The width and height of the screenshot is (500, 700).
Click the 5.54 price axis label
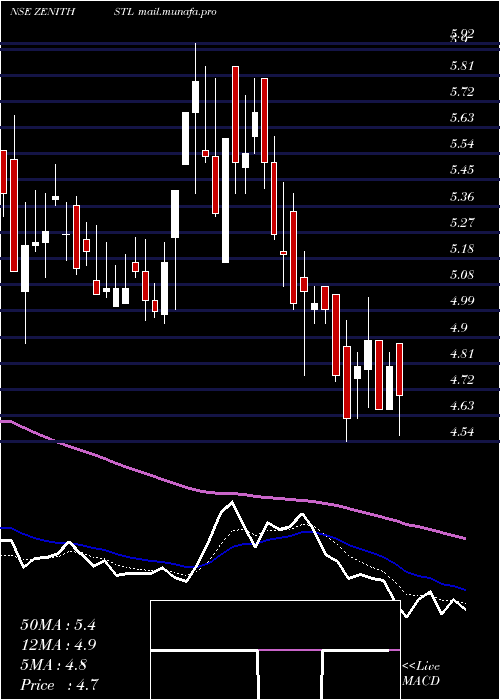pyautogui.click(x=462, y=144)
